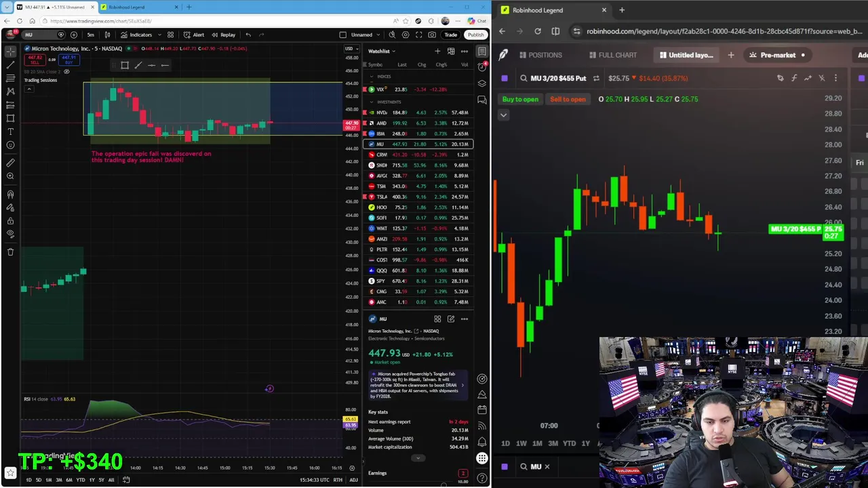Click the swap symbol arrows icon
This screenshot has height=488, width=868.
point(596,78)
